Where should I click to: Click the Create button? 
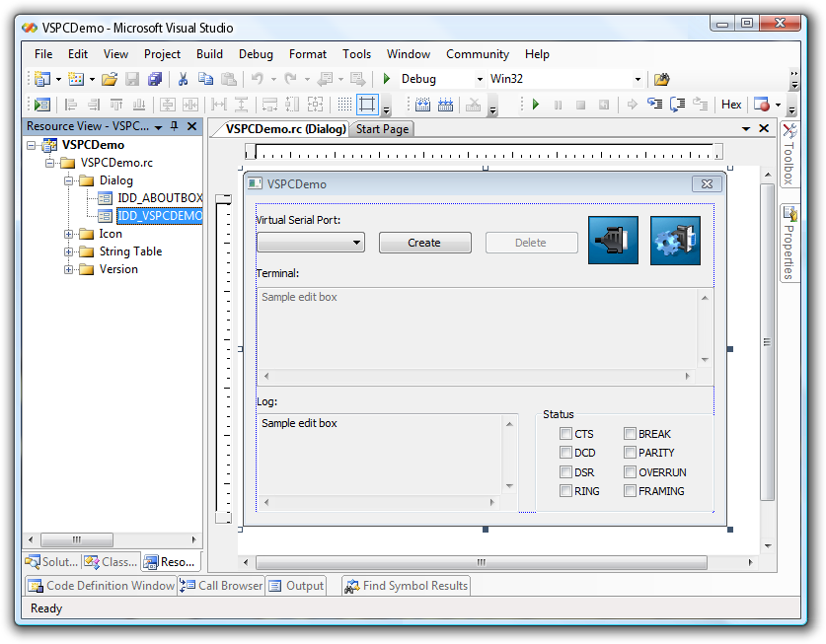coord(424,241)
